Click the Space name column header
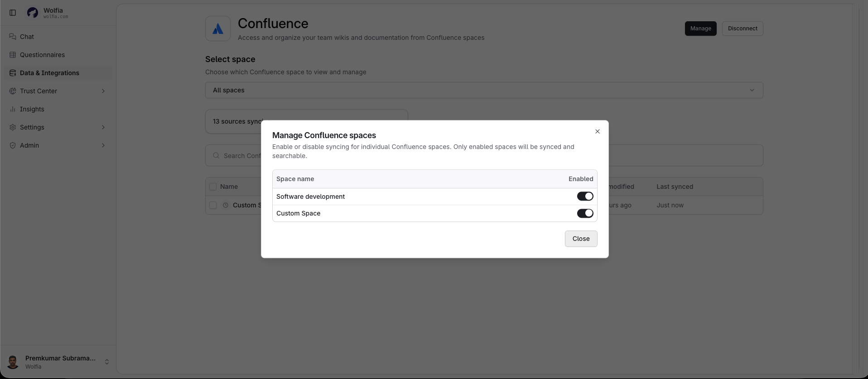 coord(295,179)
